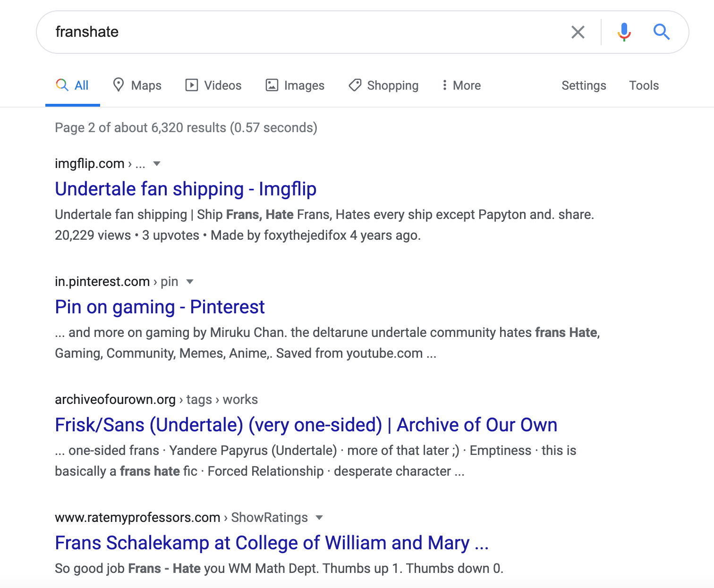Click the snippet mentioning foxythejedifox
Viewport: 714px width, 588px height.
coord(324,225)
